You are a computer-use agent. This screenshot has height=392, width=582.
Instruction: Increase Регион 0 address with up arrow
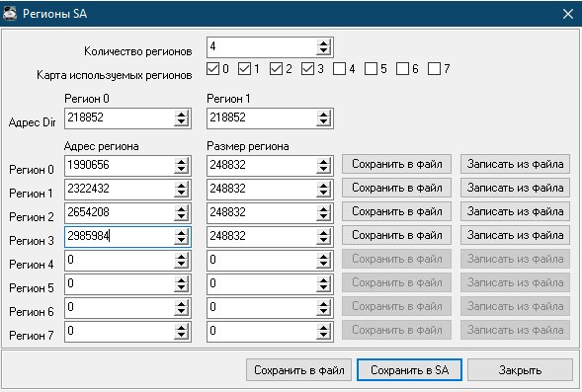(x=181, y=161)
